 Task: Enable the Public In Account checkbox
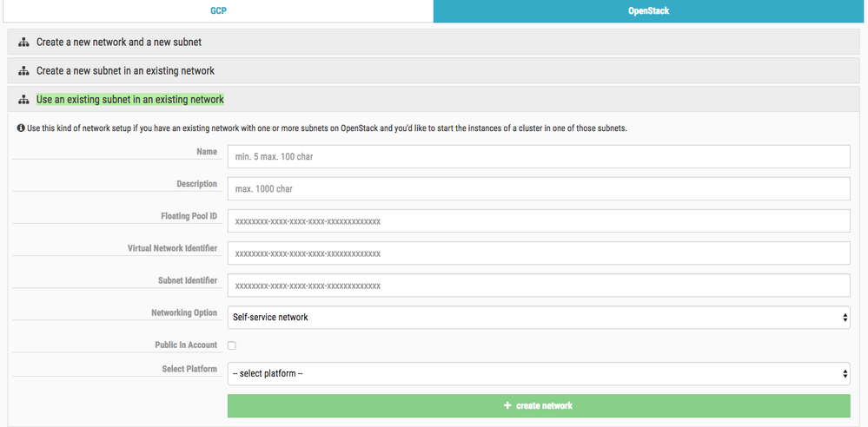click(232, 345)
